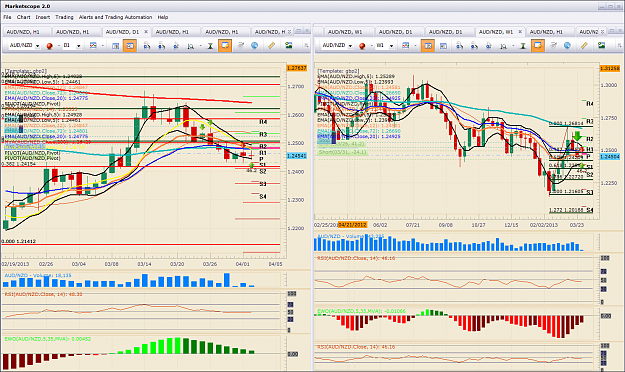Click second of two adjacent scroll-chart icons in right toolbar
Screen dimensions: 625x372
(474, 46)
